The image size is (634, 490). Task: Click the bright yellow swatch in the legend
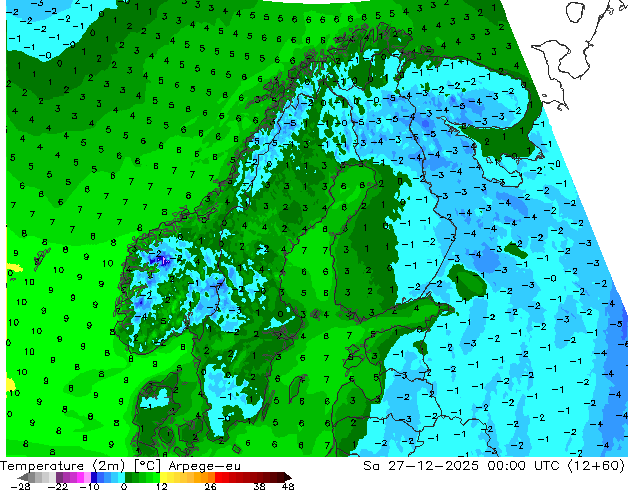pos(163,477)
